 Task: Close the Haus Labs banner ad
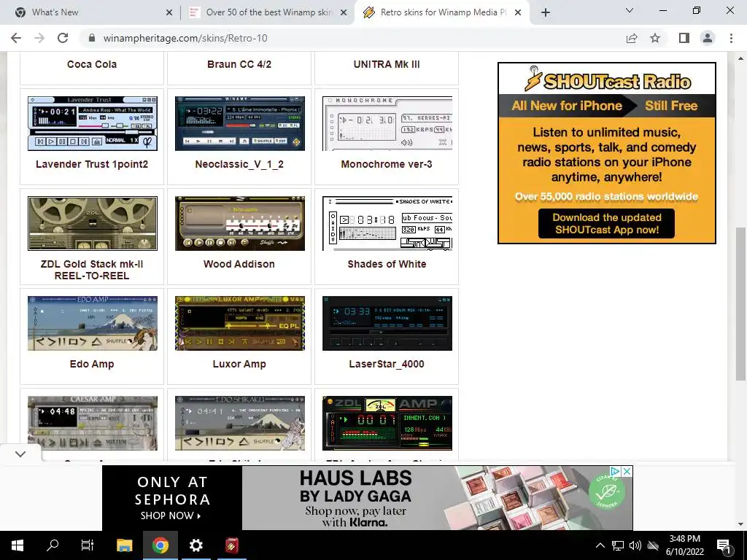coord(627,471)
